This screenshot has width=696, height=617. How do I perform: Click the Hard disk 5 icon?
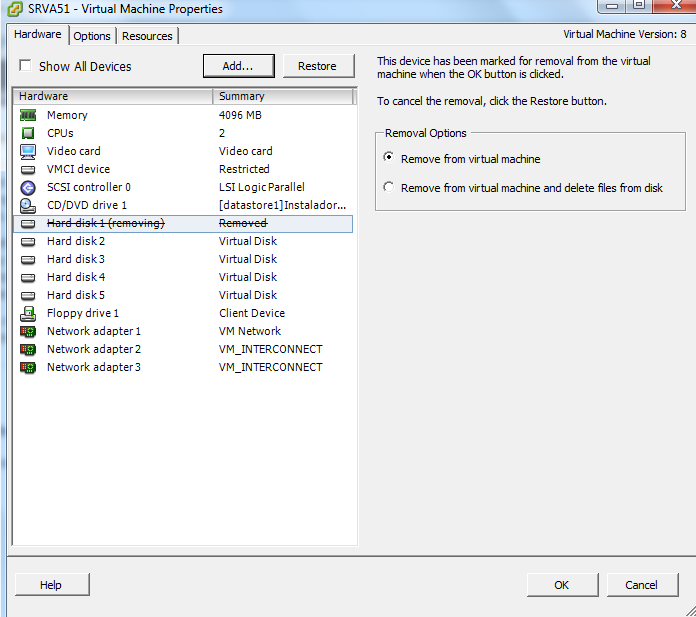(28, 296)
